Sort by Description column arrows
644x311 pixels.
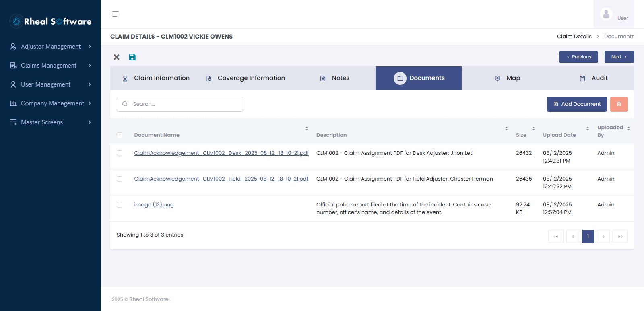tap(506, 128)
